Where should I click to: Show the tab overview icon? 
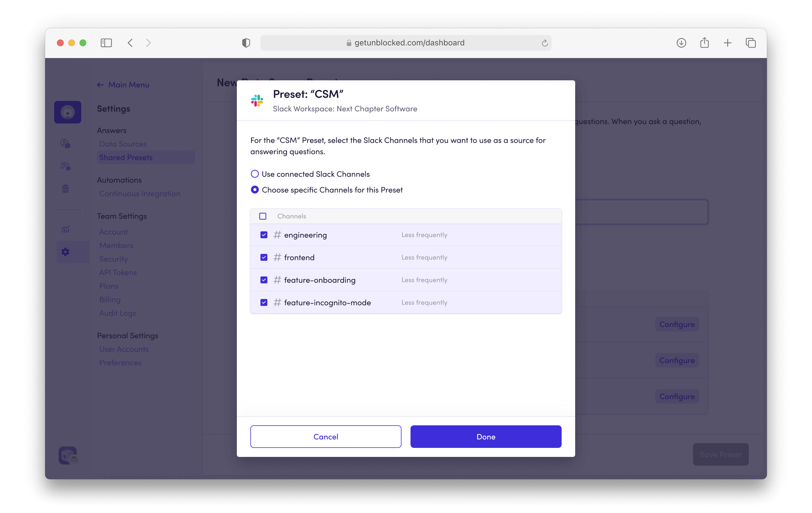tap(751, 43)
